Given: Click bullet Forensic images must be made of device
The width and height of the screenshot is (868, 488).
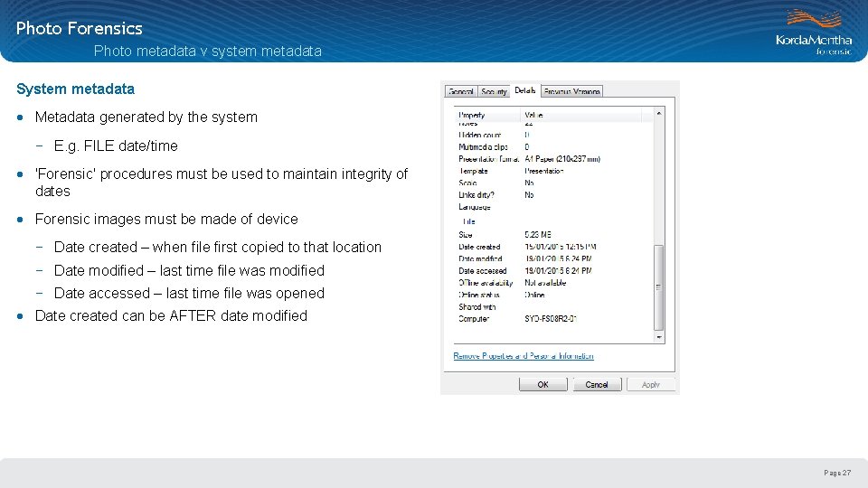Looking at the screenshot, I should 166,219.
